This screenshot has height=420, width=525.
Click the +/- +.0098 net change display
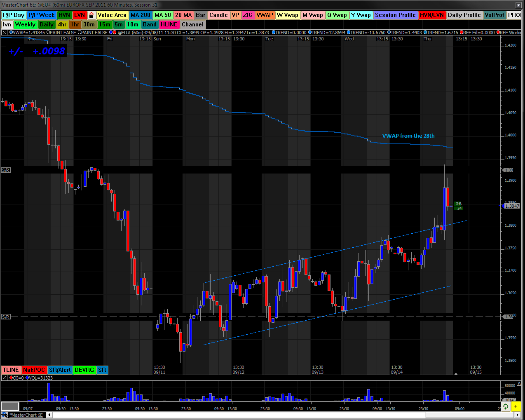pyautogui.click(x=37, y=51)
